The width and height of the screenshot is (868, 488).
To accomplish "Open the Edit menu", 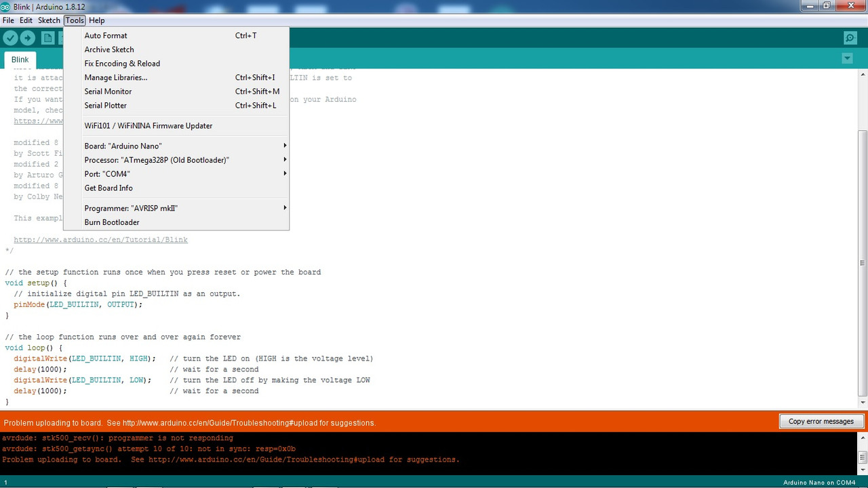I will pos(26,20).
